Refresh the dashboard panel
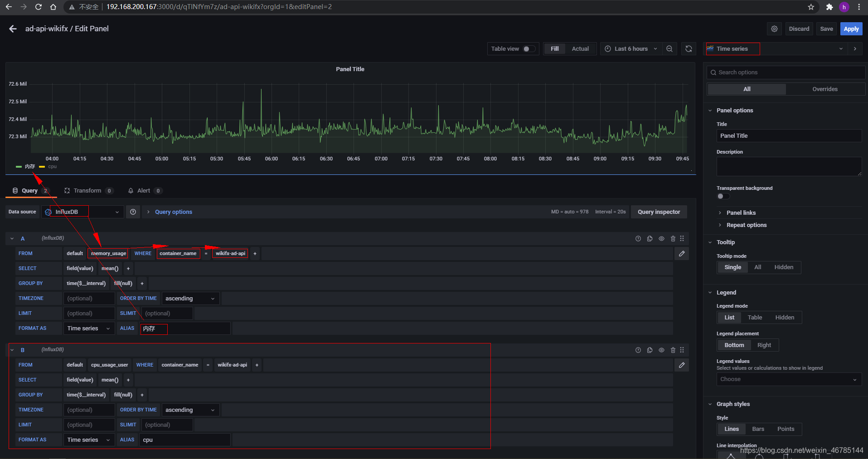The width and height of the screenshot is (868, 459). pos(689,49)
